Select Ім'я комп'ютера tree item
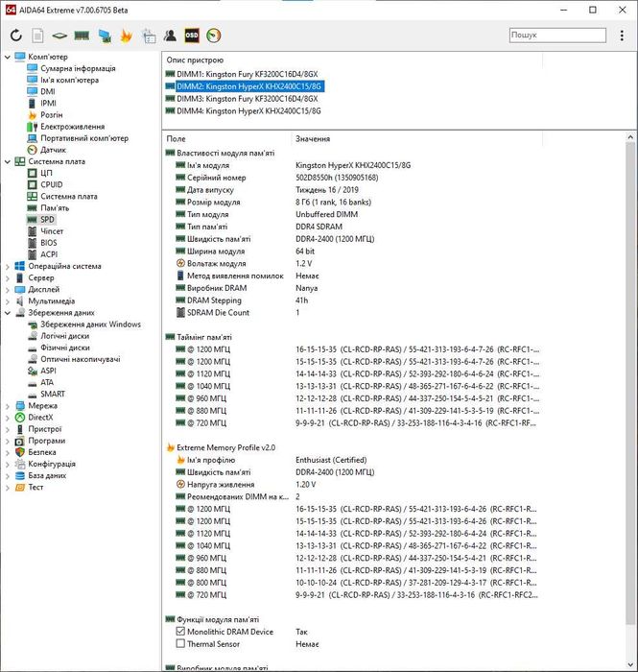The height and width of the screenshot is (672, 638). (69, 80)
